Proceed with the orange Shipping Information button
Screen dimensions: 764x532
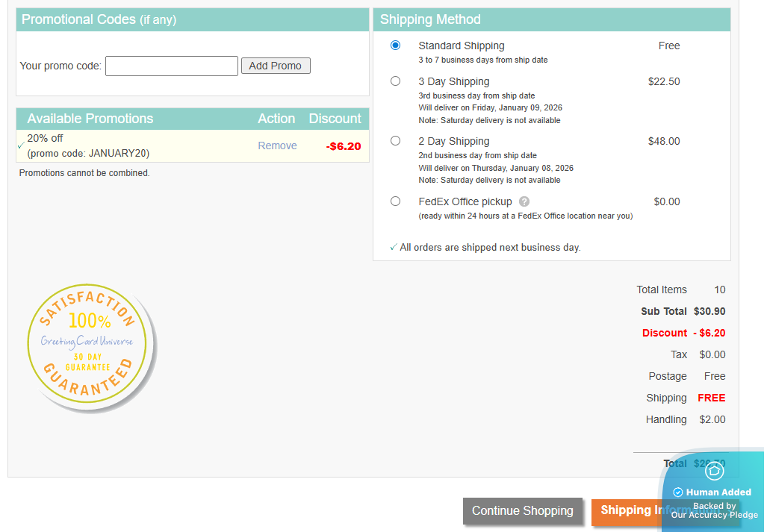tap(626, 511)
